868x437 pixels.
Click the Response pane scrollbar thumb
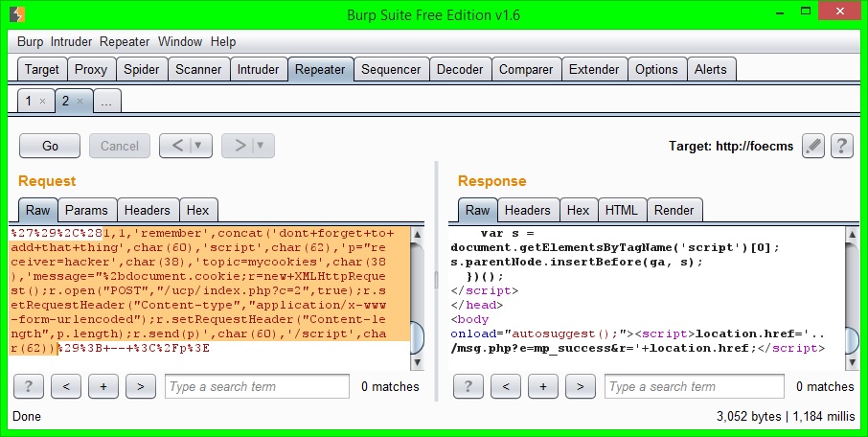click(853, 340)
